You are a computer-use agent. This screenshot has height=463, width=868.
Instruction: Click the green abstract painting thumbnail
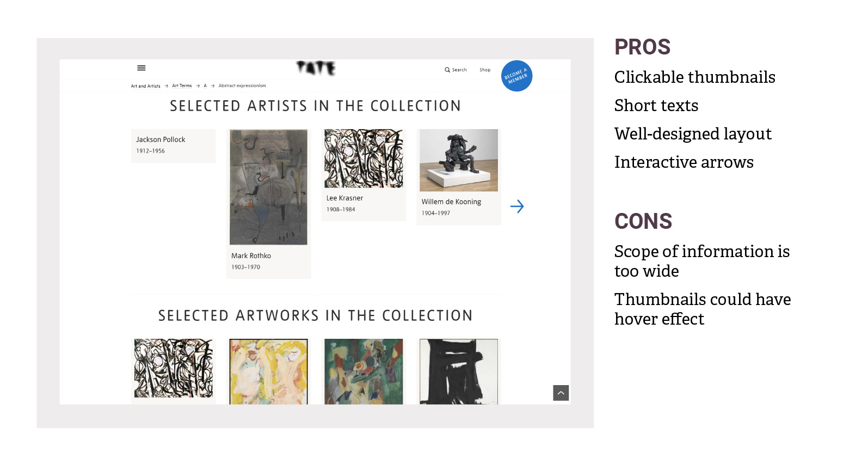(x=364, y=371)
